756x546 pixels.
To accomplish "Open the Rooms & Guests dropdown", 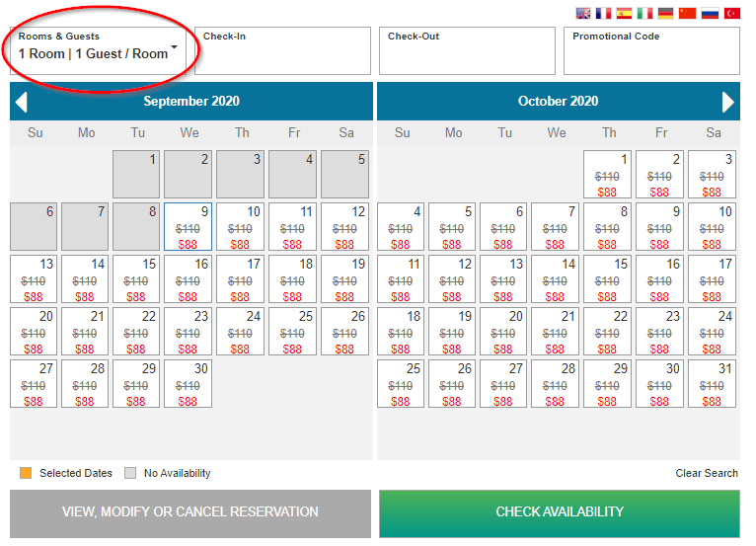I will click(x=99, y=50).
